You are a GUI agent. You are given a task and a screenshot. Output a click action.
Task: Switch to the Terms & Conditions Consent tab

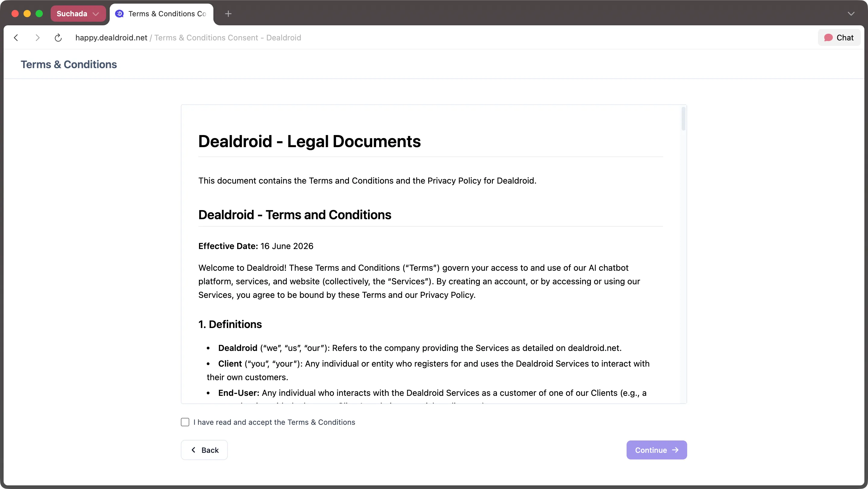click(162, 14)
